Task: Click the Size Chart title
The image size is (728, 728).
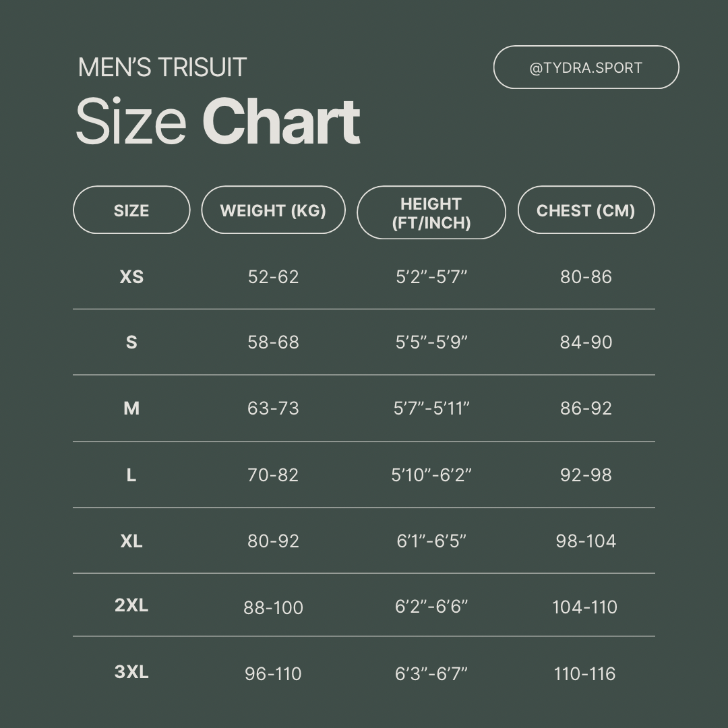Action: [x=217, y=122]
